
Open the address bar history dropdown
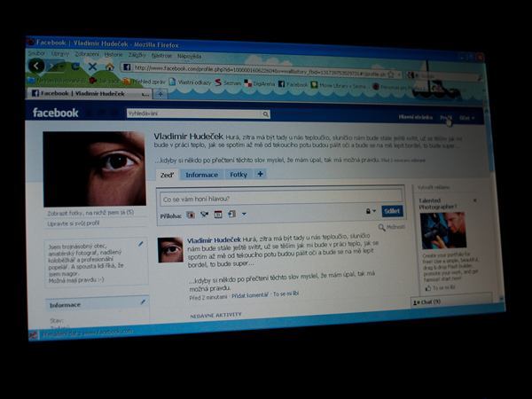[399, 74]
